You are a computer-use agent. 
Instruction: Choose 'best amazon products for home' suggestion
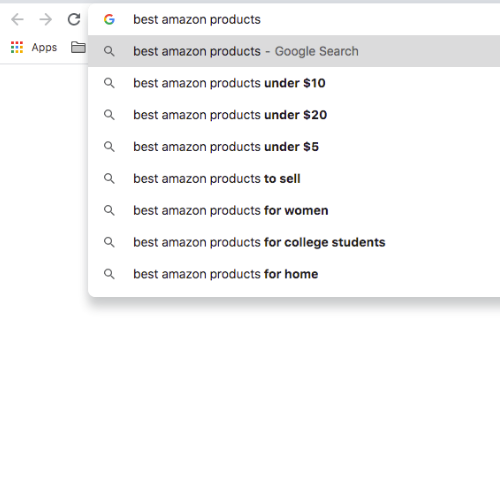294,274
